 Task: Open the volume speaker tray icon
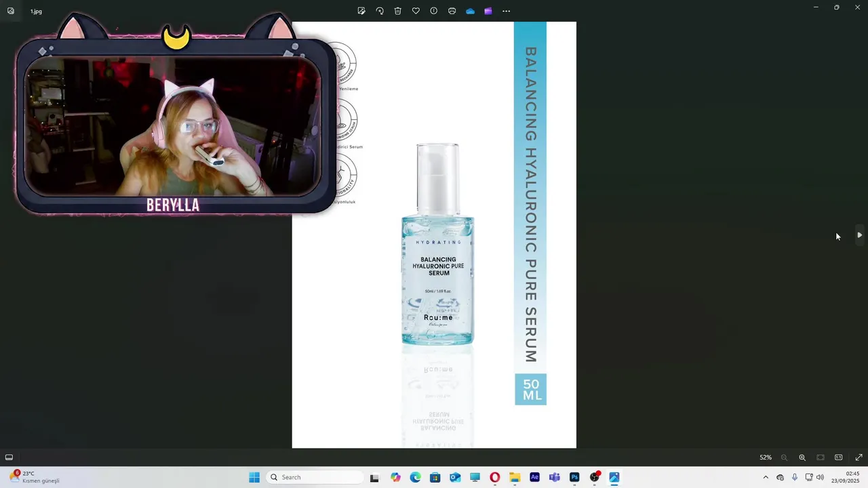click(x=821, y=477)
